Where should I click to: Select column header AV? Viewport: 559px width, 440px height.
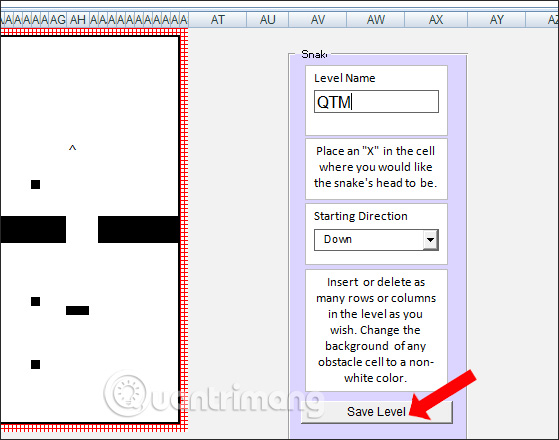(318, 20)
